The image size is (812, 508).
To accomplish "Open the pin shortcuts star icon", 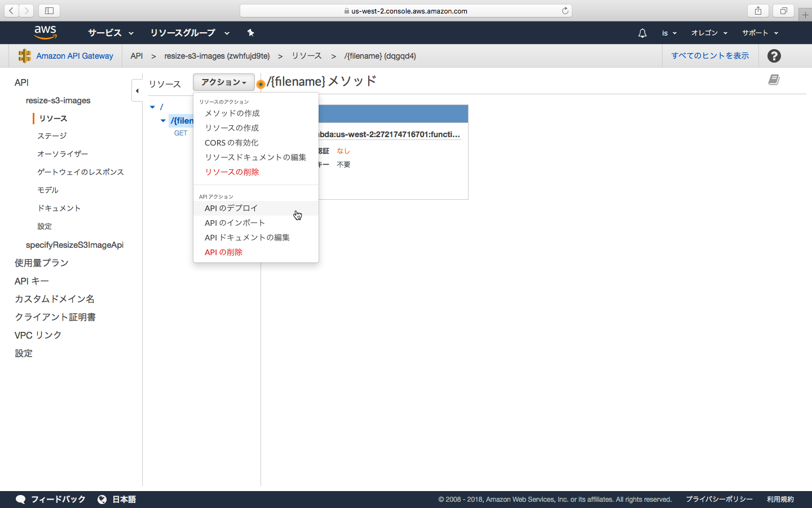I will (x=250, y=33).
